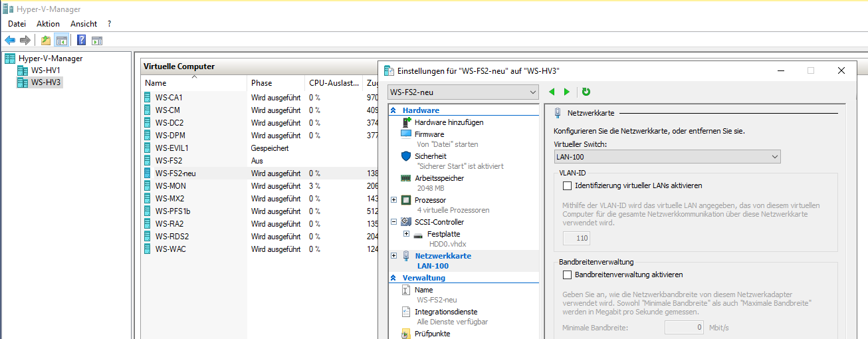Select the WS-MON virtual machine row
This screenshot has width=868, height=339.
259,185
